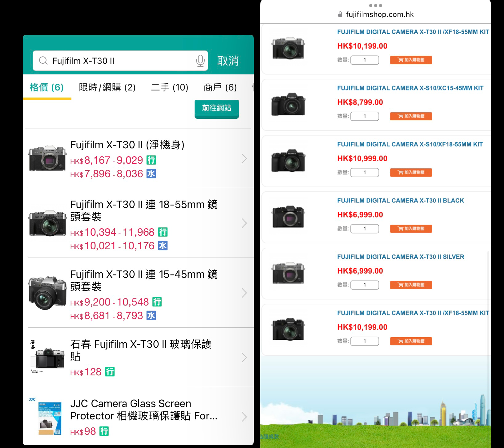
Task: Open X-T30 II BLACK body image
Action: click(288, 217)
